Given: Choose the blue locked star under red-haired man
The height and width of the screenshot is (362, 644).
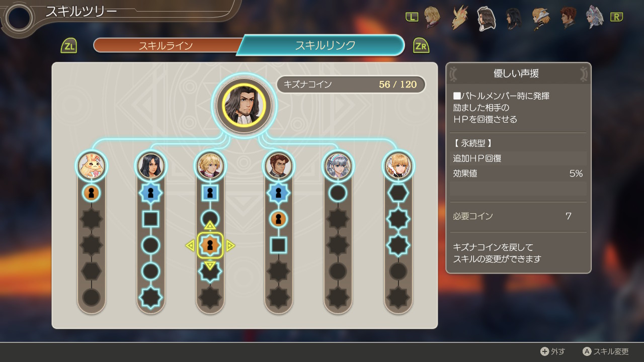Looking at the screenshot, I should coord(279,193).
